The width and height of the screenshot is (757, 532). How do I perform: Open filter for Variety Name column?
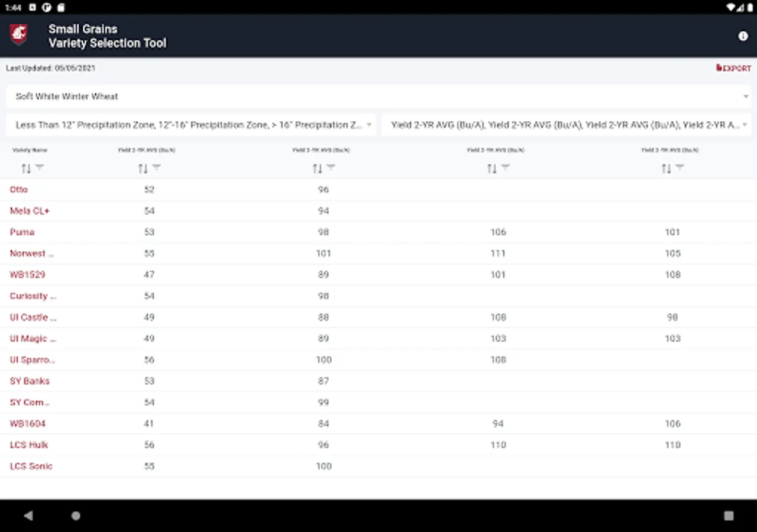pos(40,168)
